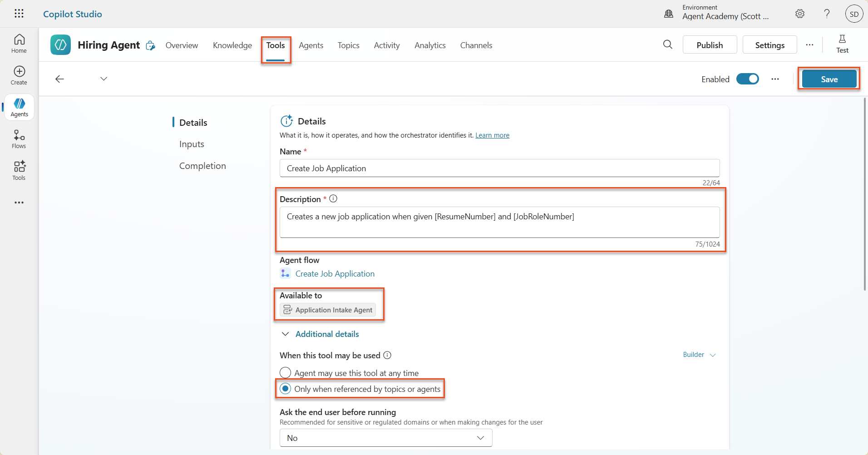Switch to the Analytics tab

430,45
